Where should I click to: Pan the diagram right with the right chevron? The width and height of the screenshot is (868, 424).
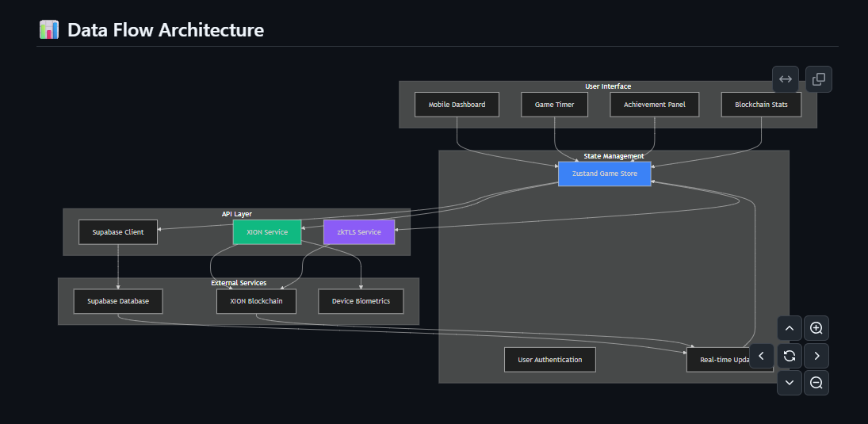click(816, 356)
